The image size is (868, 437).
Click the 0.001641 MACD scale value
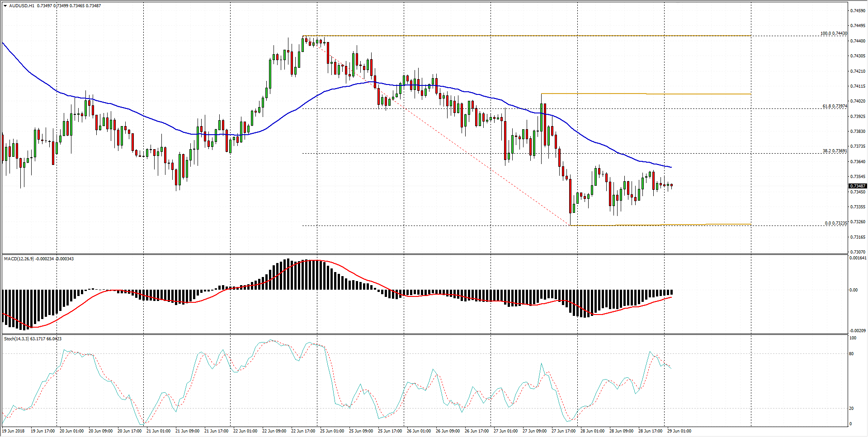point(858,258)
